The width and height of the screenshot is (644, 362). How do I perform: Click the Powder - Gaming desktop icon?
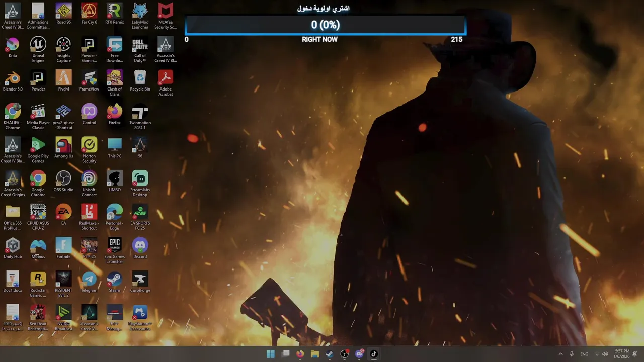click(89, 50)
